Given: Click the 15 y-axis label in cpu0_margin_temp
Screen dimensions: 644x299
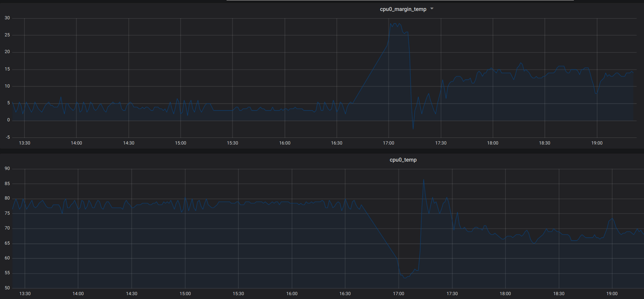Looking at the screenshot, I should (x=7, y=69).
